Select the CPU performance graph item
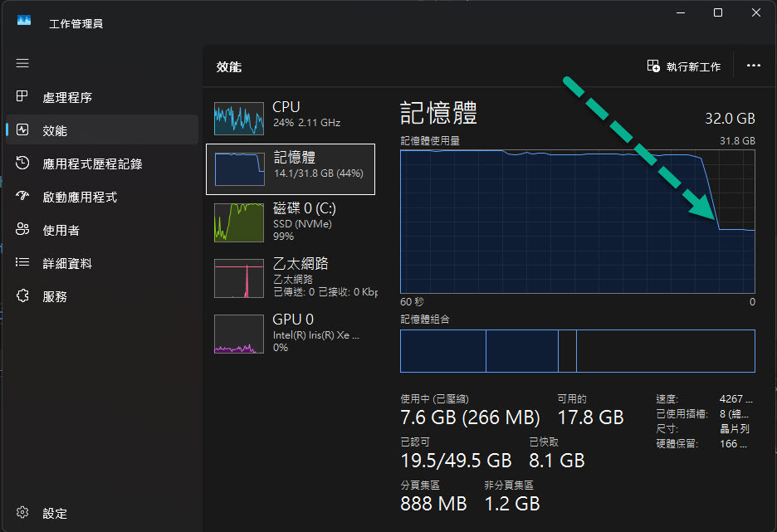 click(x=291, y=118)
